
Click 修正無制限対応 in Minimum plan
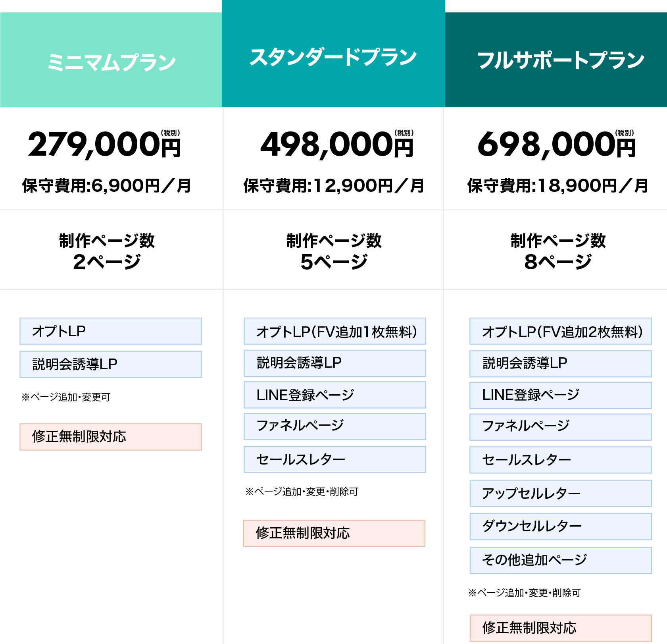pos(110,437)
